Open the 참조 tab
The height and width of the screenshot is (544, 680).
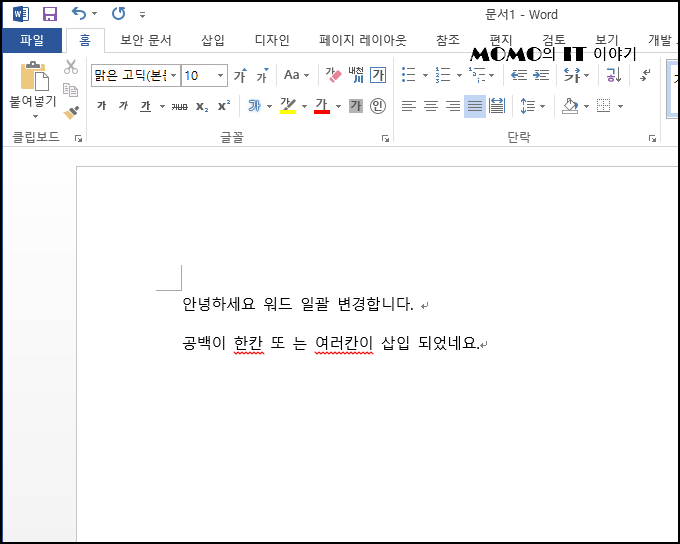(448, 40)
